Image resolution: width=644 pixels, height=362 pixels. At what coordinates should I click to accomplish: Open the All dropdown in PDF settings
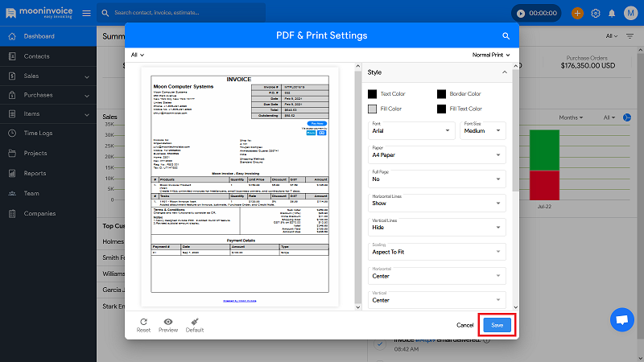[x=138, y=55]
